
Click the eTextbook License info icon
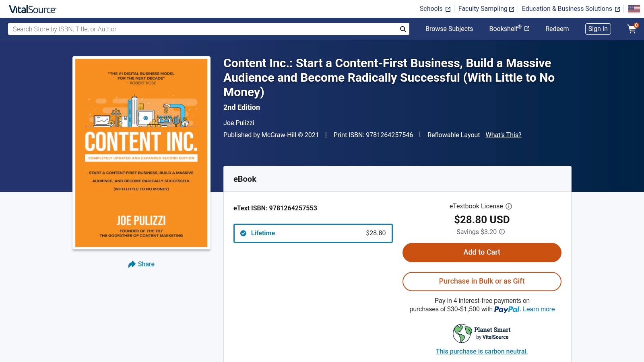[509, 206]
